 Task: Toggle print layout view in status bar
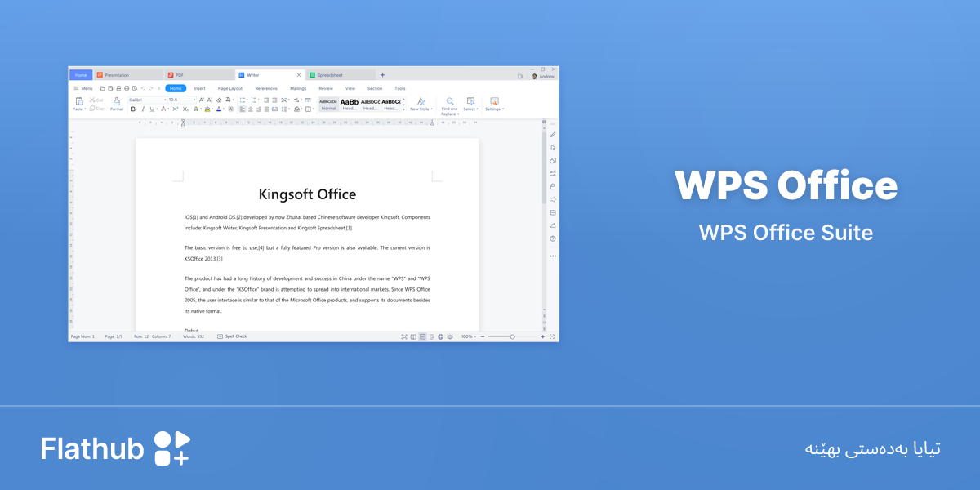[422, 336]
